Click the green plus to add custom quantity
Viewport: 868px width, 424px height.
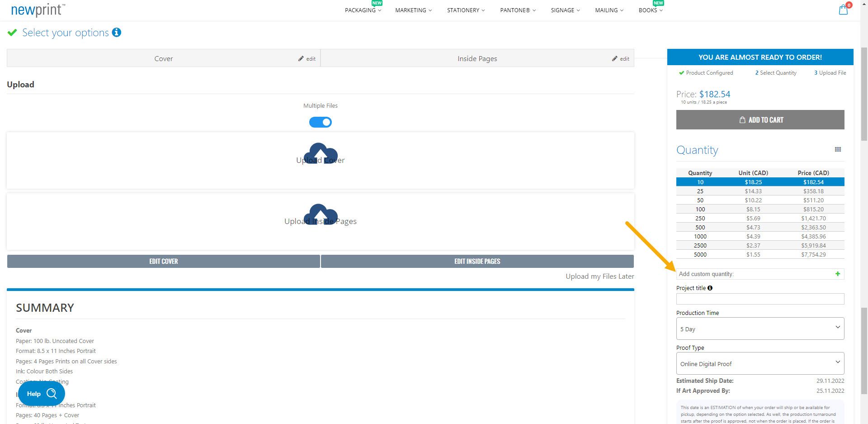838,274
